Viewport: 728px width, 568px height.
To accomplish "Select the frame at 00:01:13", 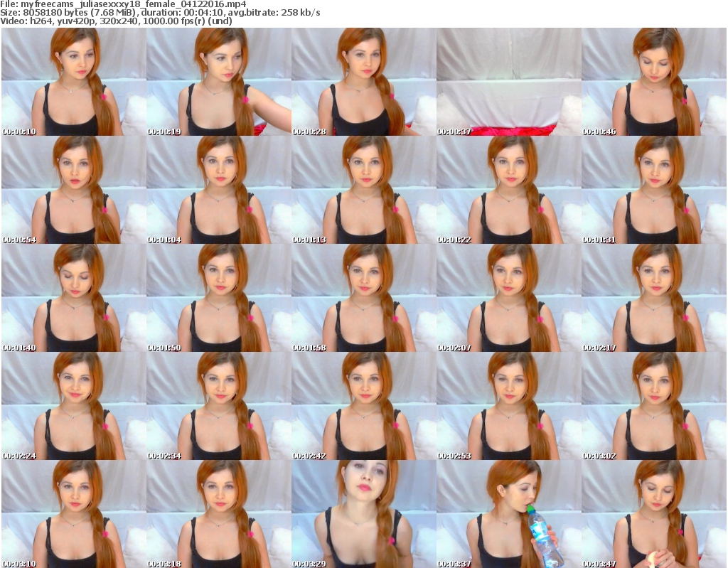I will tap(363, 190).
